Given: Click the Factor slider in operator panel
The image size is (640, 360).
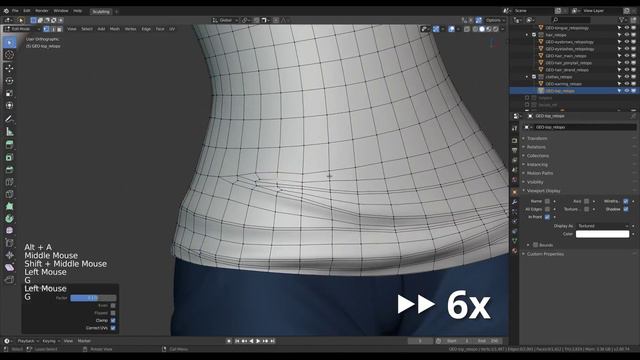Looking at the screenshot, I should [93, 298].
